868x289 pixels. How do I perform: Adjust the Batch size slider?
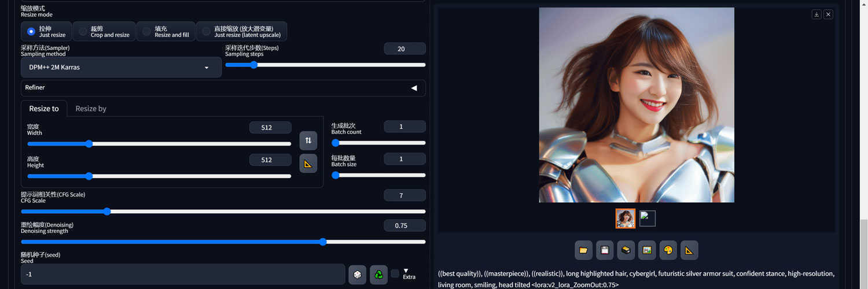click(x=378, y=175)
